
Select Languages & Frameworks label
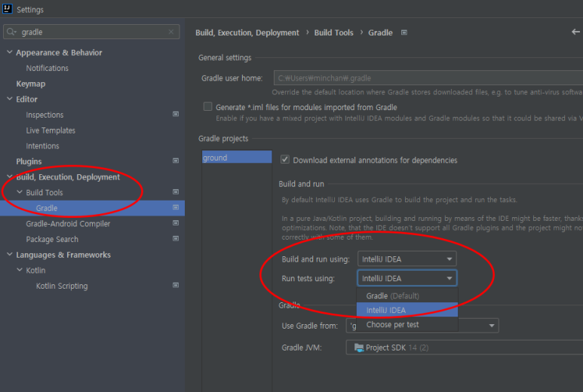click(x=63, y=255)
